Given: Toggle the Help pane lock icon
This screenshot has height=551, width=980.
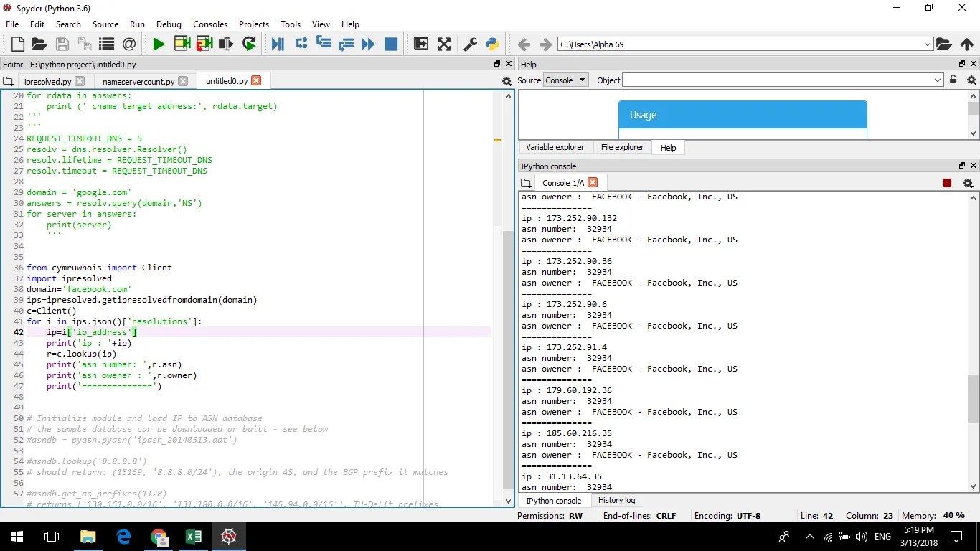Looking at the screenshot, I should click(x=953, y=80).
